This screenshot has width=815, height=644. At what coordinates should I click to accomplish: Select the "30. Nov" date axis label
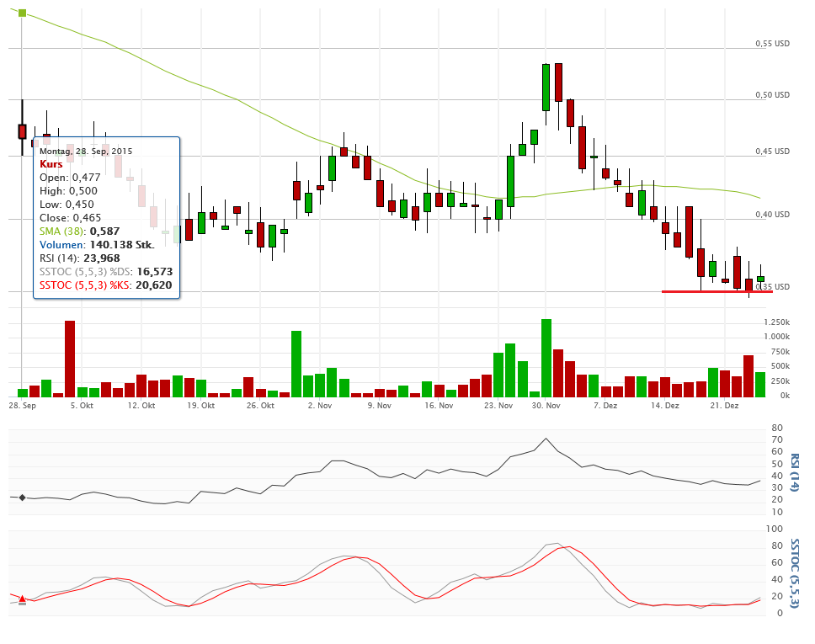pos(546,406)
